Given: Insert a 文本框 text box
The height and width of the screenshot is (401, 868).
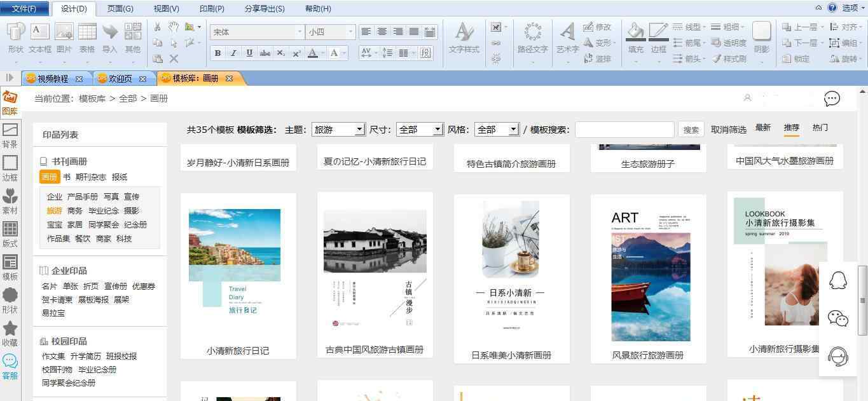Looking at the screenshot, I should tap(39, 37).
